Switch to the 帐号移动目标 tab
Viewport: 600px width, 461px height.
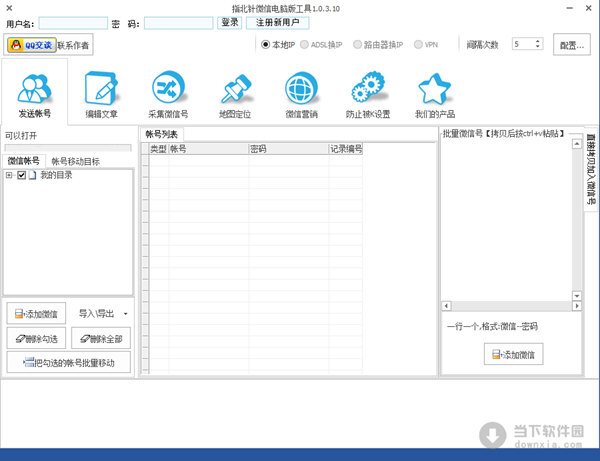pos(75,161)
